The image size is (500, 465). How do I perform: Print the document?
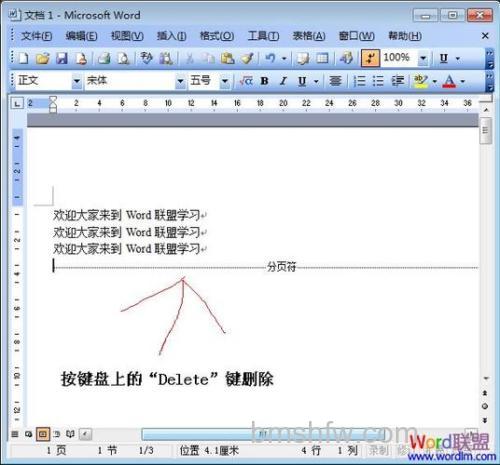pos(104,58)
